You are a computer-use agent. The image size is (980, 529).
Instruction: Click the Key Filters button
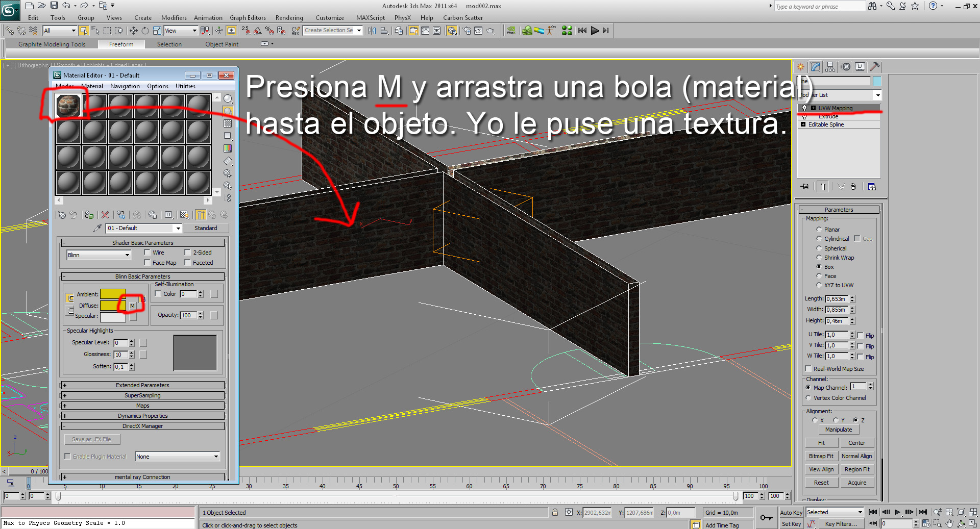(x=841, y=524)
